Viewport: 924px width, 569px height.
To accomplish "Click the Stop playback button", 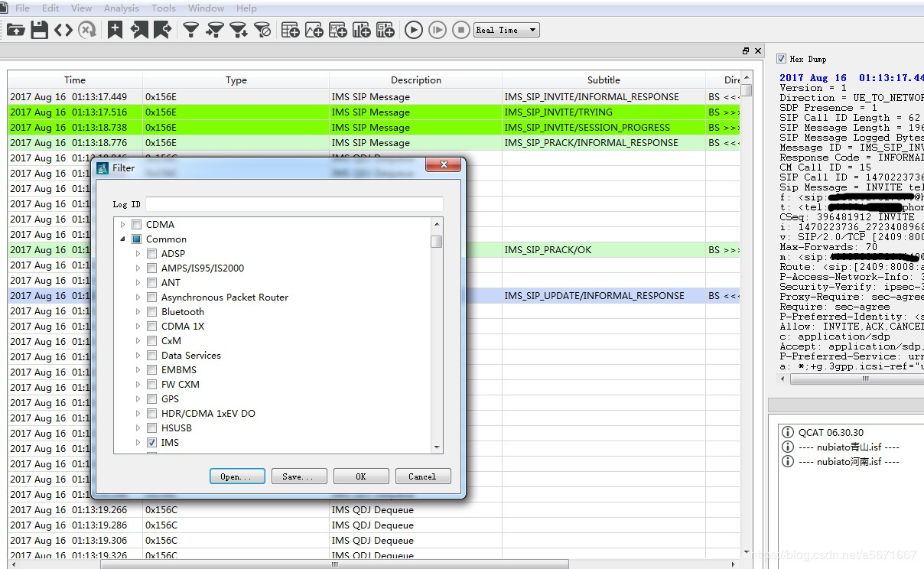I will (x=460, y=30).
